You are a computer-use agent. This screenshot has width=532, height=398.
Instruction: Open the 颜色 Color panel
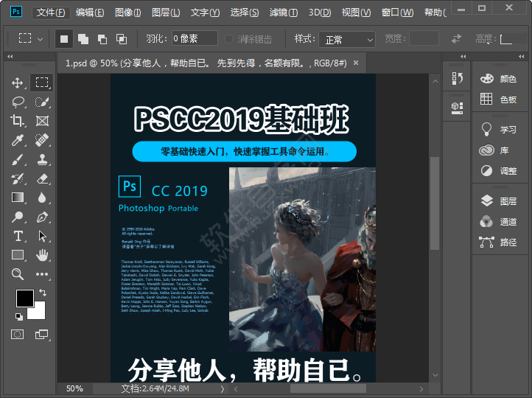tap(499, 79)
